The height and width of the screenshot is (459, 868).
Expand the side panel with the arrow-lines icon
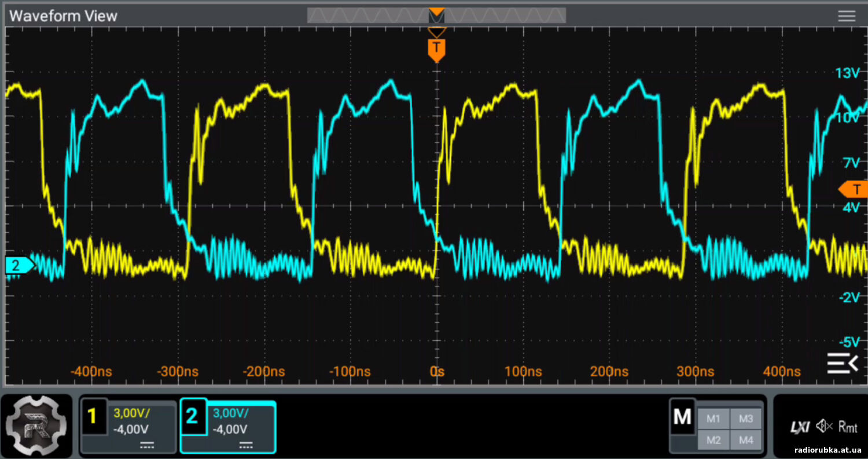tap(842, 363)
